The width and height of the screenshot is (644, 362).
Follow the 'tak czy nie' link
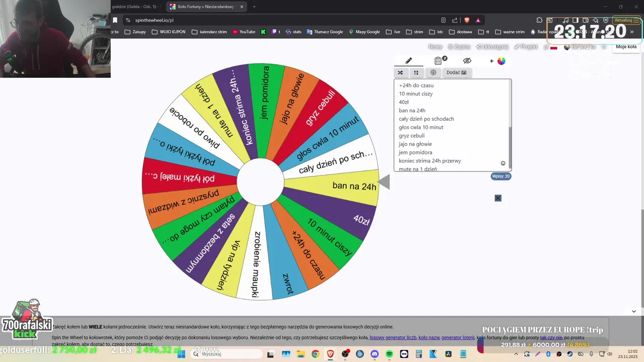coord(551,338)
